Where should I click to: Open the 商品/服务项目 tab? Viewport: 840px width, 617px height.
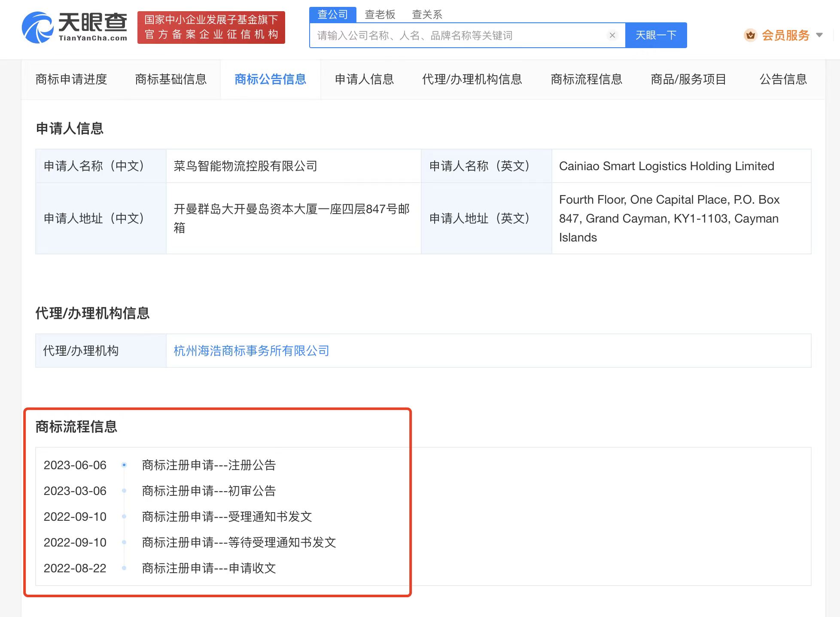point(688,79)
